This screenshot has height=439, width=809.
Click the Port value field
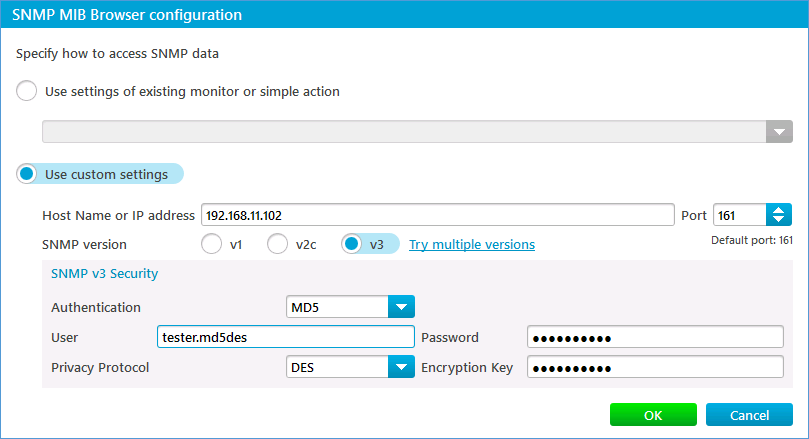point(740,215)
